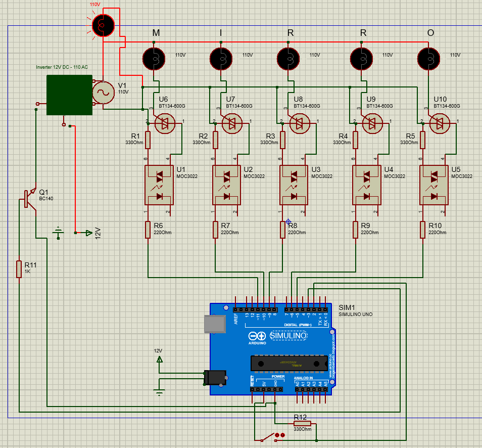This screenshot has width=482, height=448.
Task: Click the lamp labeled M
Action: [155, 59]
